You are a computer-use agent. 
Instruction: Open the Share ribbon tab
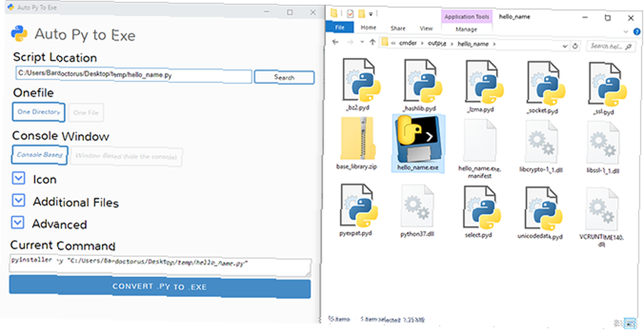coord(398,28)
